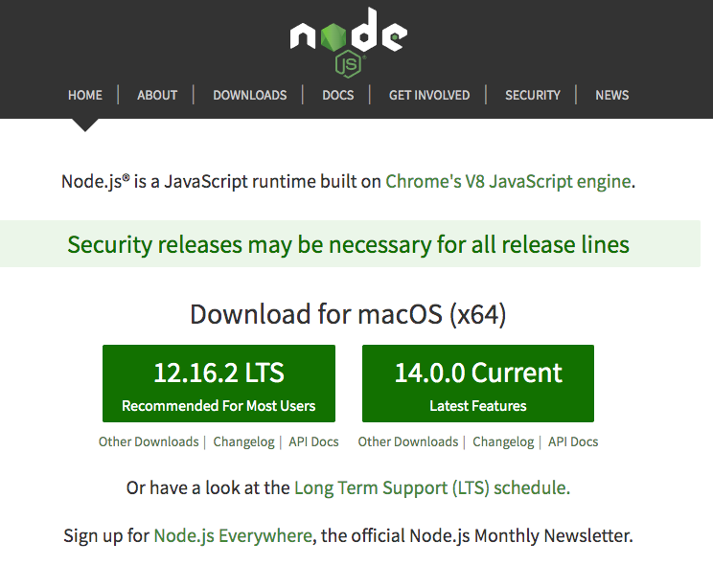Download the 12.16.2 LTS version

[218, 383]
